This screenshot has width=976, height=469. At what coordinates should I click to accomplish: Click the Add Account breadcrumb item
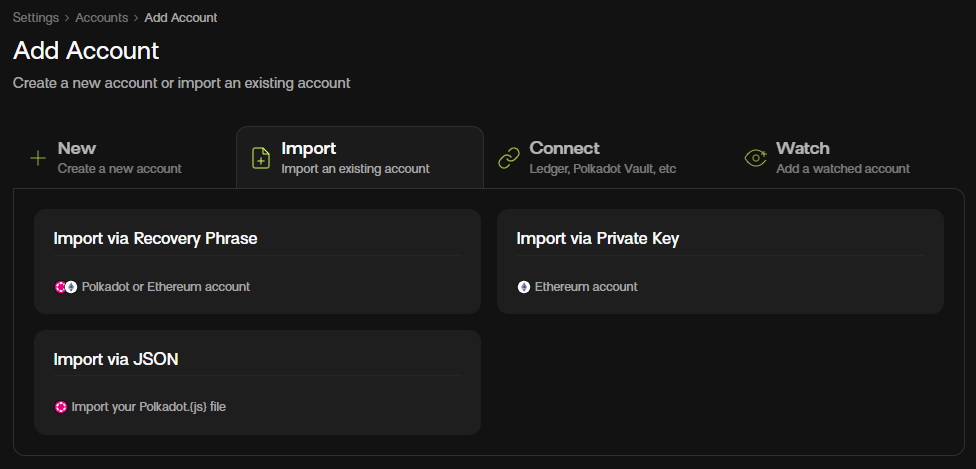point(181,17)
